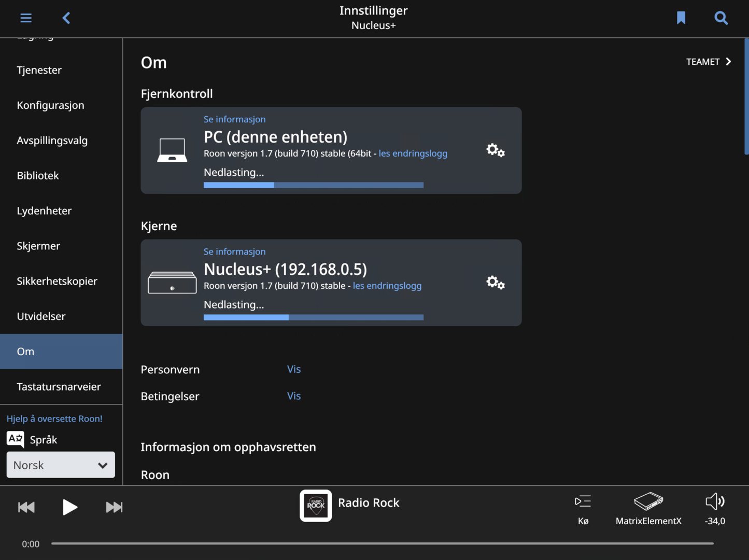The image size is (749, 560).
Task: Open the Tjenester settings section
Action: (61, 70)
